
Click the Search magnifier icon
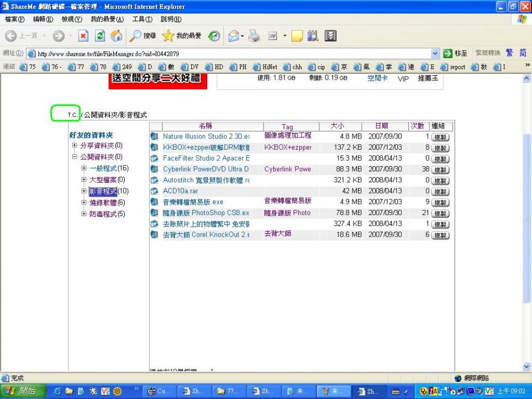(x=135, y=35)
